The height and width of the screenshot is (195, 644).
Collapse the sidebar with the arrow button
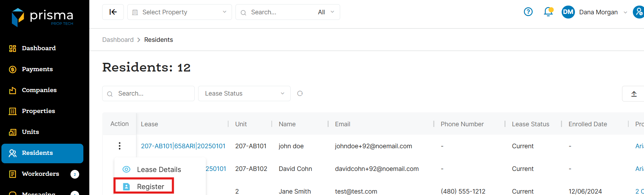pos(113,12)
